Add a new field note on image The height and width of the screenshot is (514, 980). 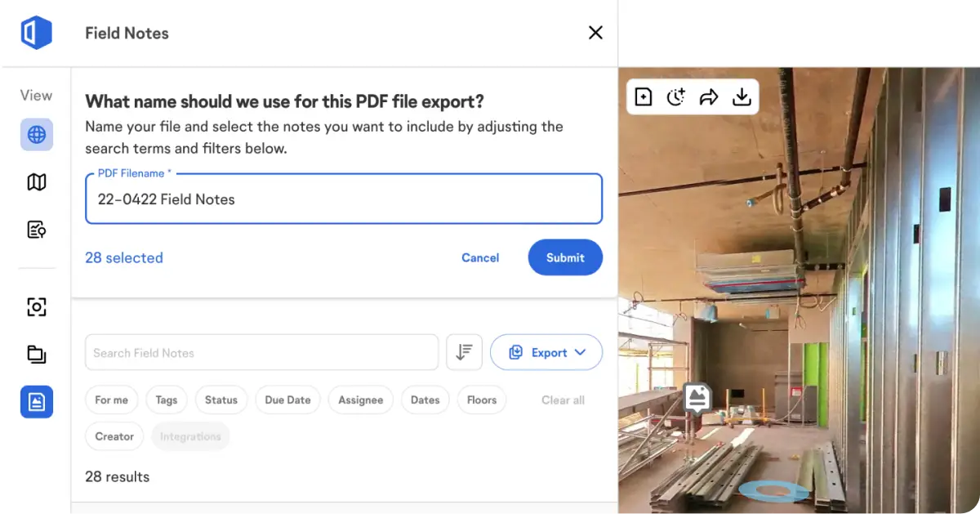click(x=644, y=97)
